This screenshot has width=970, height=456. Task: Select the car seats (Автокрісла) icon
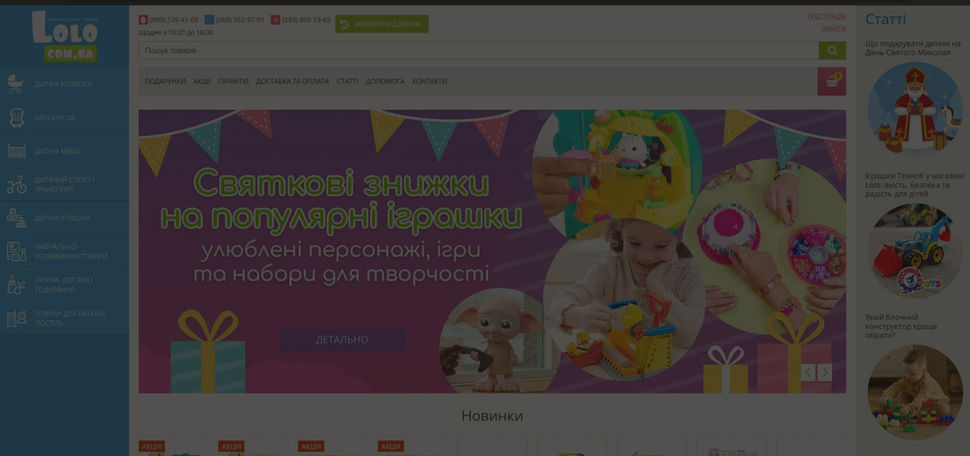pyautogui.click(x=16, y=118)
